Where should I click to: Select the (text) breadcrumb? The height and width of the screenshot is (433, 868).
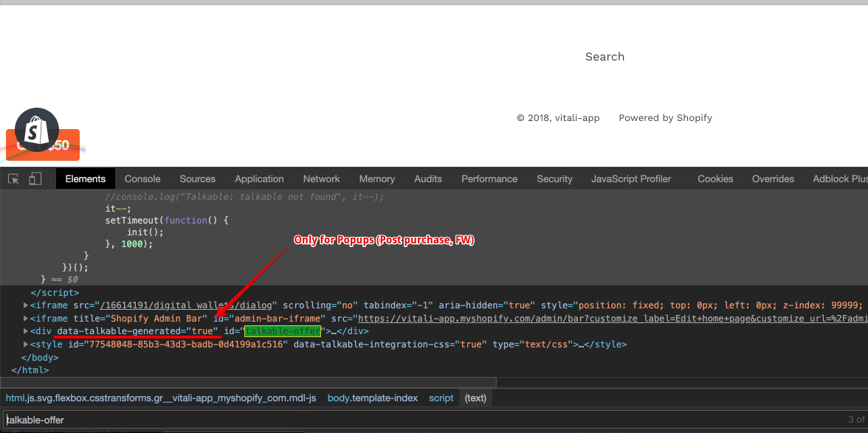tap(475, 398)
